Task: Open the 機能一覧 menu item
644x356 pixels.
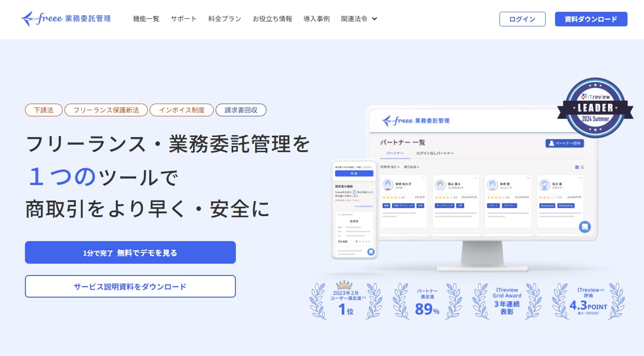Action: pos(146,19)
